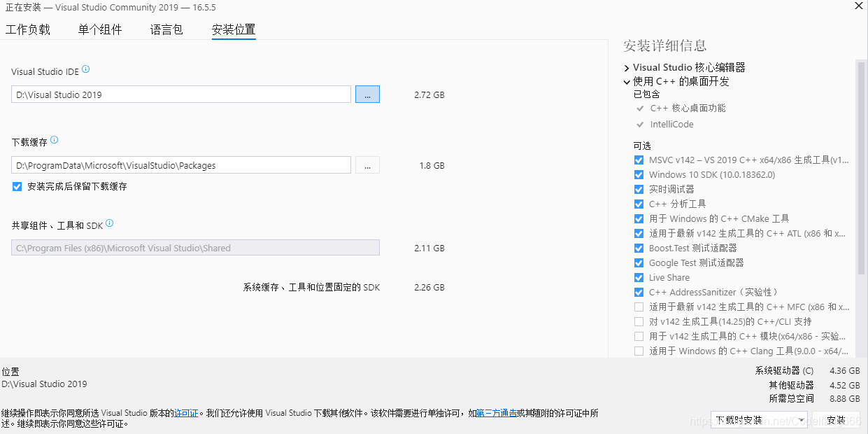Screen dimensions: 868x434
Task: Click the 已包含 section label
Action: coord(646,94)
